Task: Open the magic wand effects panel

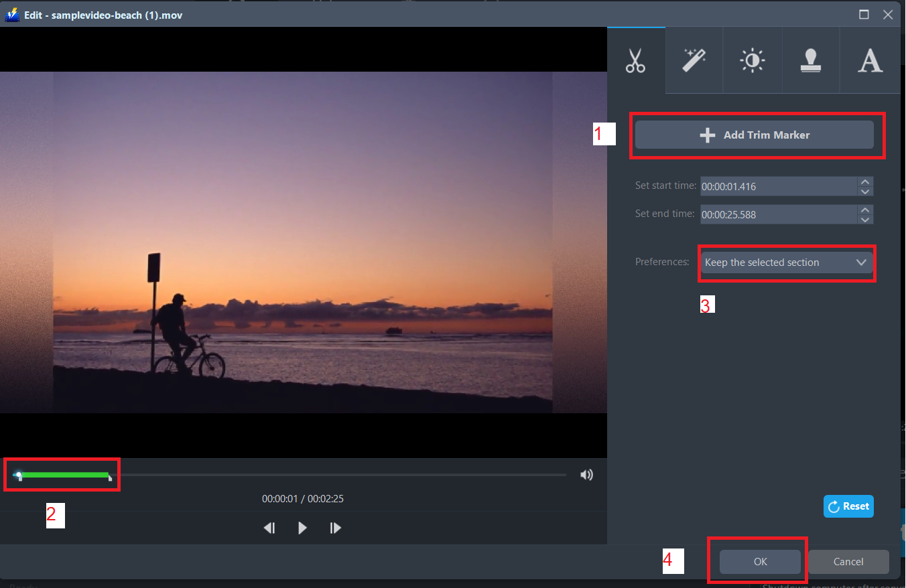Action: coord(694,60)
